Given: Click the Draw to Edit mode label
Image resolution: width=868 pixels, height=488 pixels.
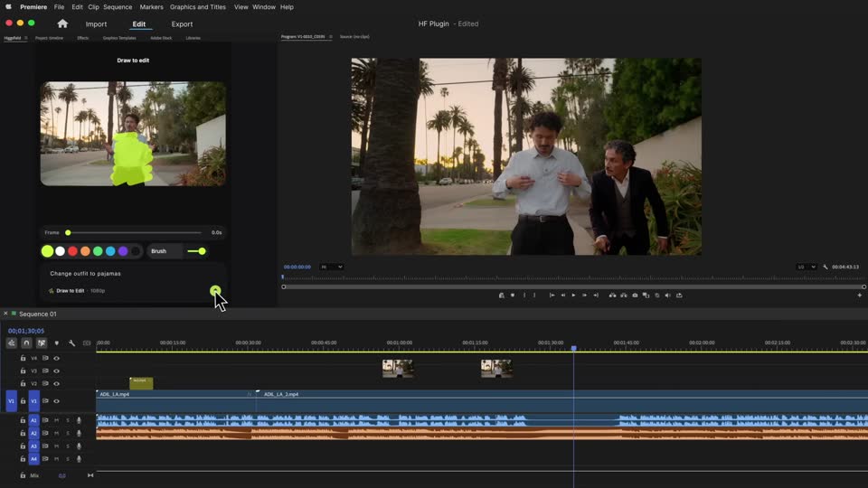Looking at the screenshot, I should pos(71,290).
